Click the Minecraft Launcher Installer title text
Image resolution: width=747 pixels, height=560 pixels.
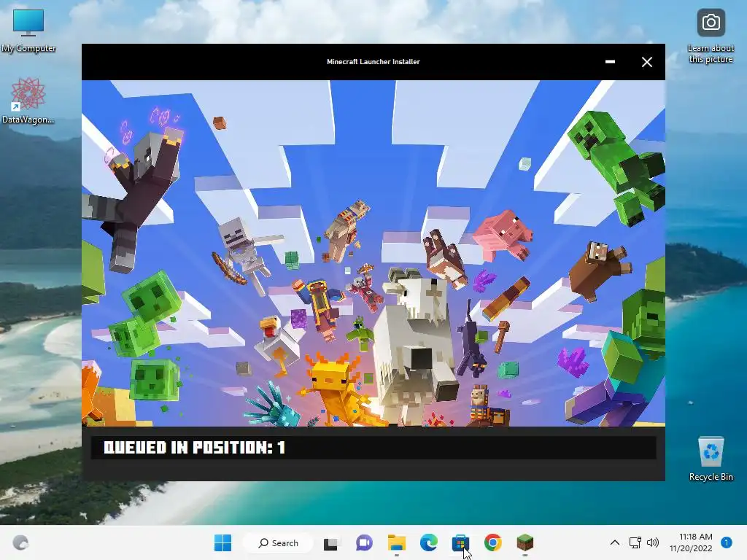[x=373, y=61]
